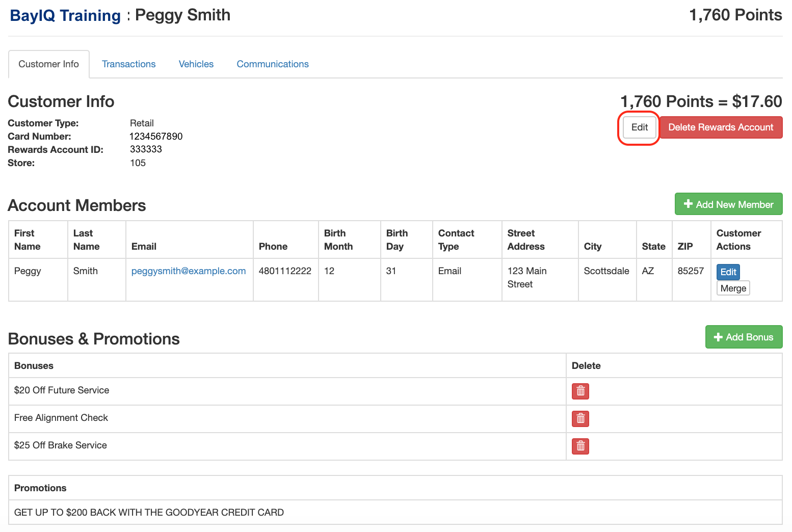Select the phone number 4801112222
This screenshot has width=792, height=532.
285,271
